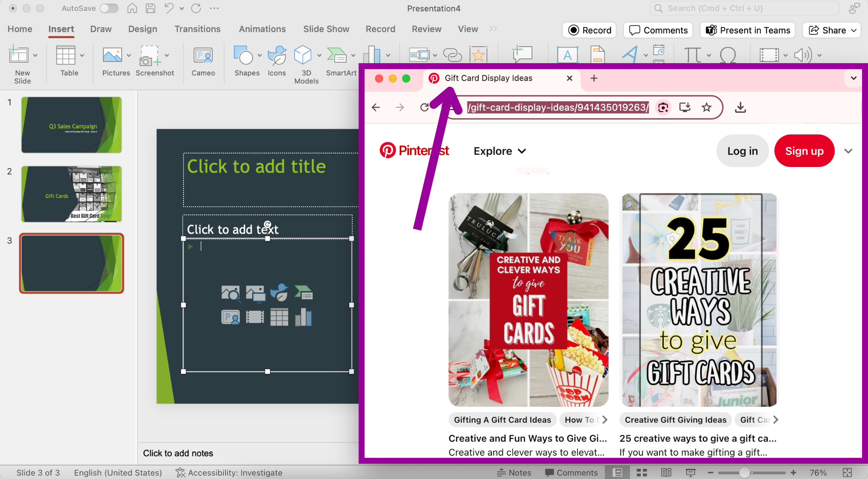Switch to Slide Sorter view icon

[x=642, y=472]
